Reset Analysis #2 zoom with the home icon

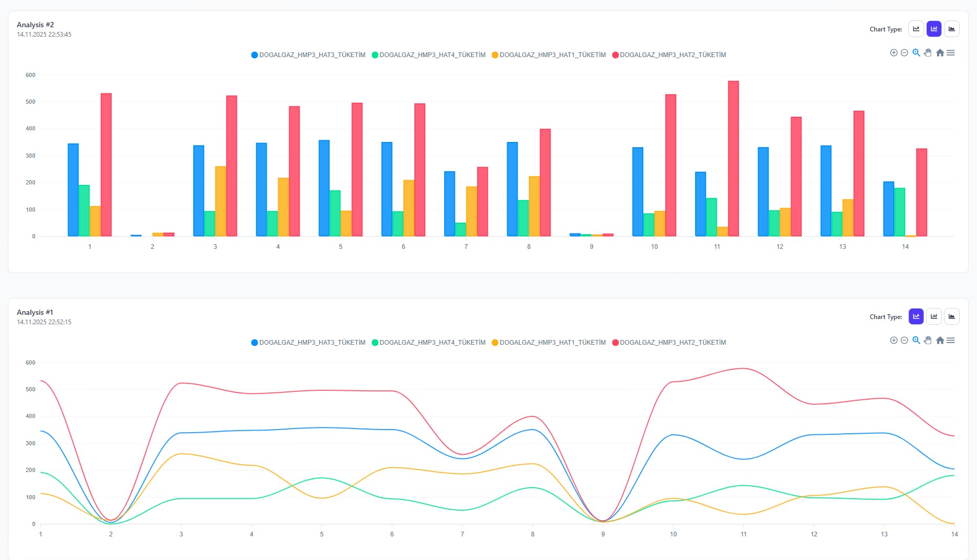click(940, 52)
